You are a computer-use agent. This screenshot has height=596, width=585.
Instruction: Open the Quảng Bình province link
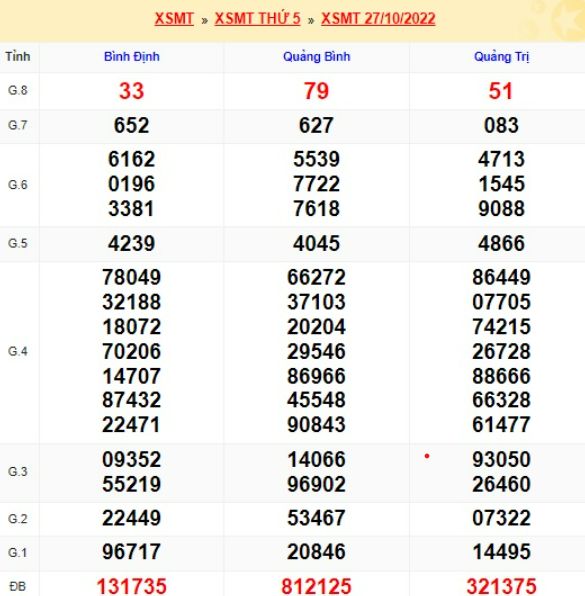[x=317, y=57]
